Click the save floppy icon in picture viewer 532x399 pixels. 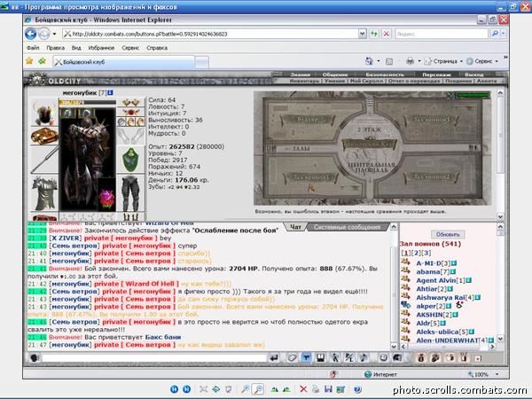coord(328,389)
